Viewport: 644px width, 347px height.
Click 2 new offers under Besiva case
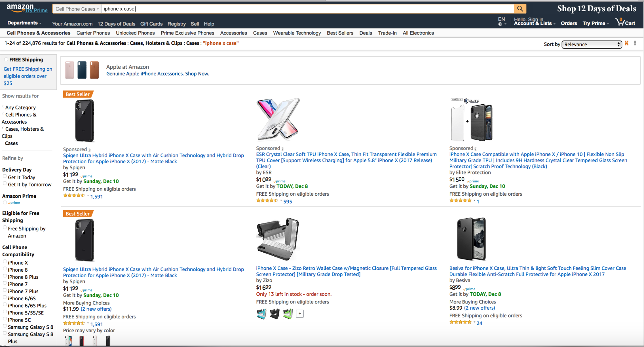(x=479, y=308)
